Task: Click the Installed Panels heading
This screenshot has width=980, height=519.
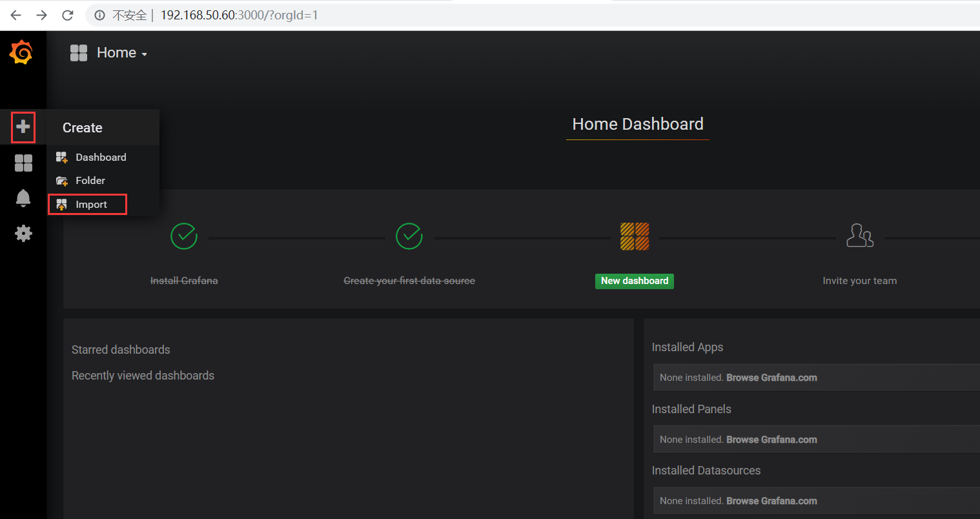Action: (x=691, y=409)
